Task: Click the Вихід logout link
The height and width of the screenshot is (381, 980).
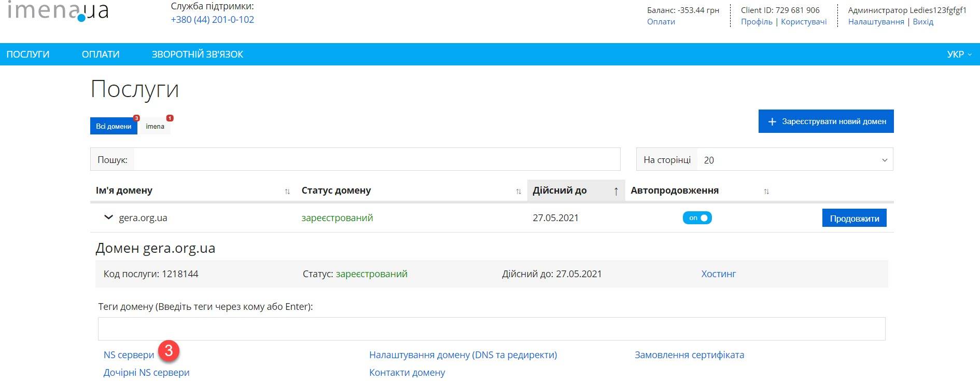Action: point(923,22)
